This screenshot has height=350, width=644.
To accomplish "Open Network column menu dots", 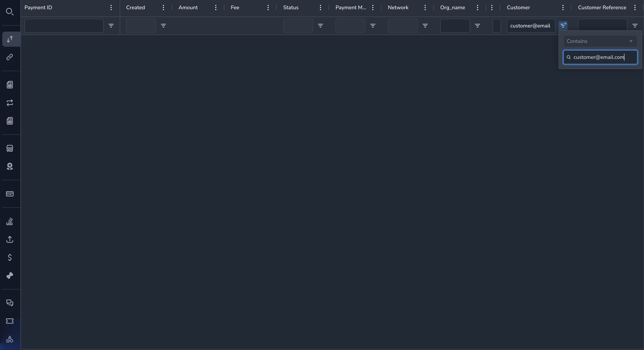I will [x=425, y=8].
